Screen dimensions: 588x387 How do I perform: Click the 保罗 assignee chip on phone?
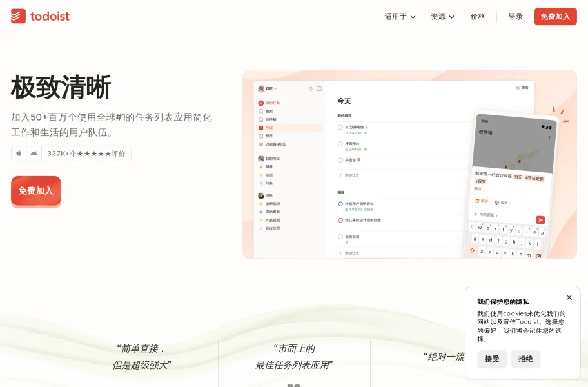coord(501,203)
